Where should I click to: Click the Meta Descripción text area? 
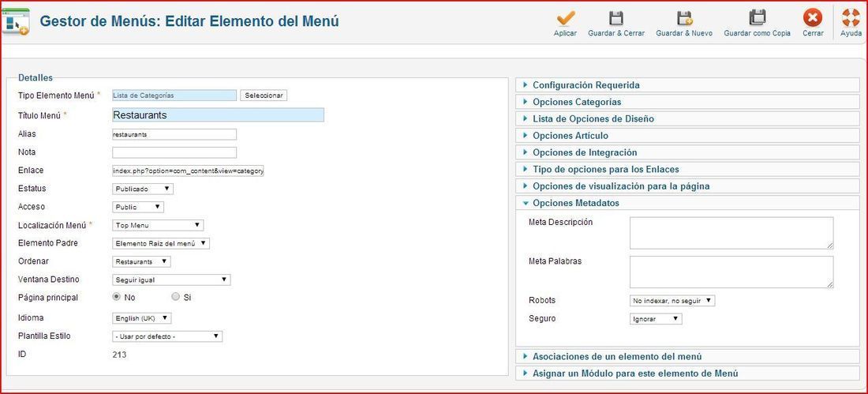(731, 233)
